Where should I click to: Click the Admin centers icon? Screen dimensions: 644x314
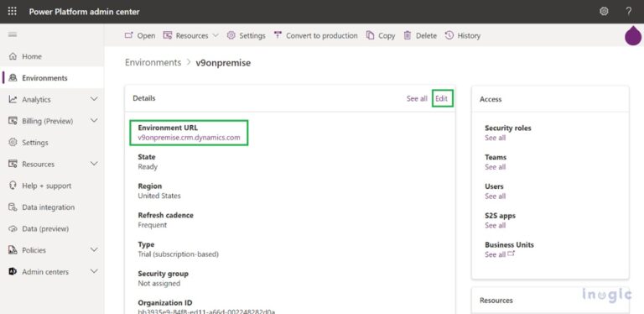[13, 272]
